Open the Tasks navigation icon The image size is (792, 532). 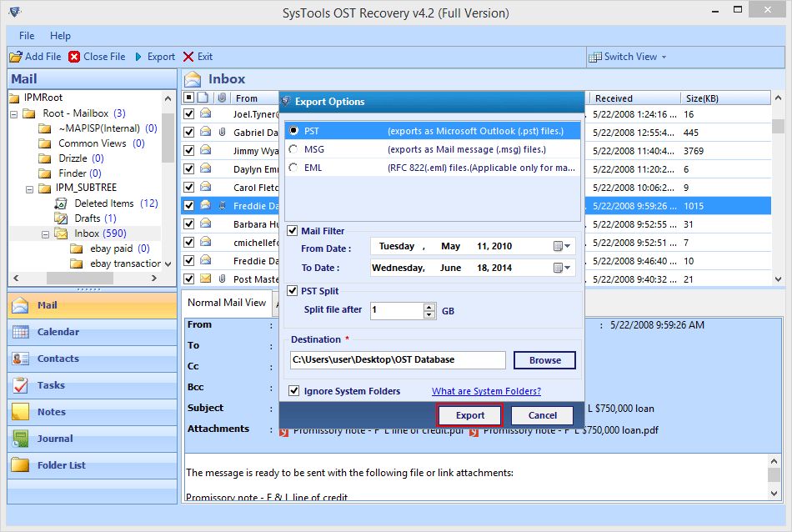20,385
